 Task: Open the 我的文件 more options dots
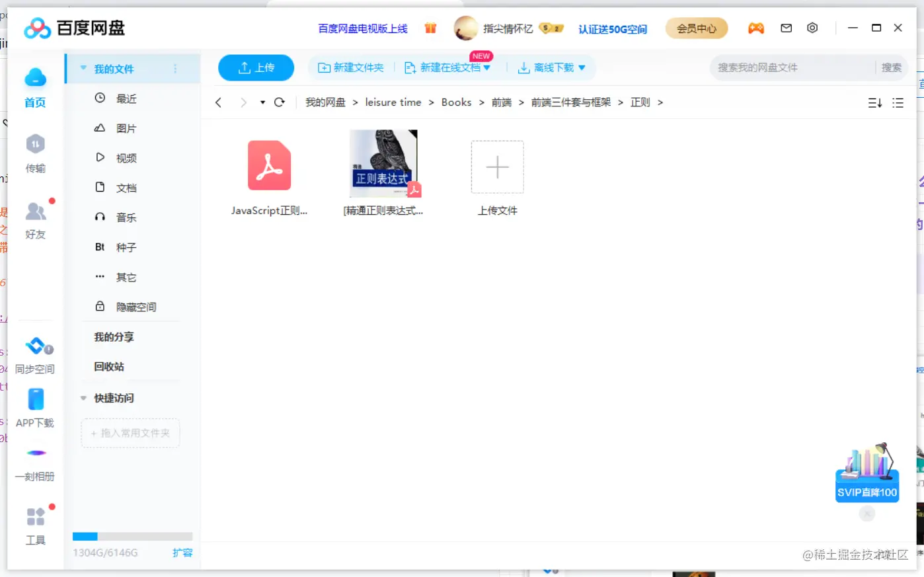175,68
